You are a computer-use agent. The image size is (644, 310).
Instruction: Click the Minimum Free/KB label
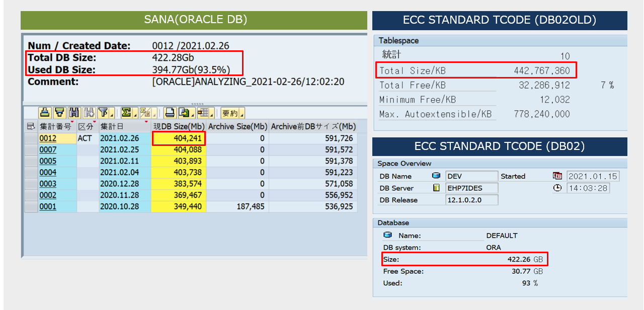tap(418, 100)
